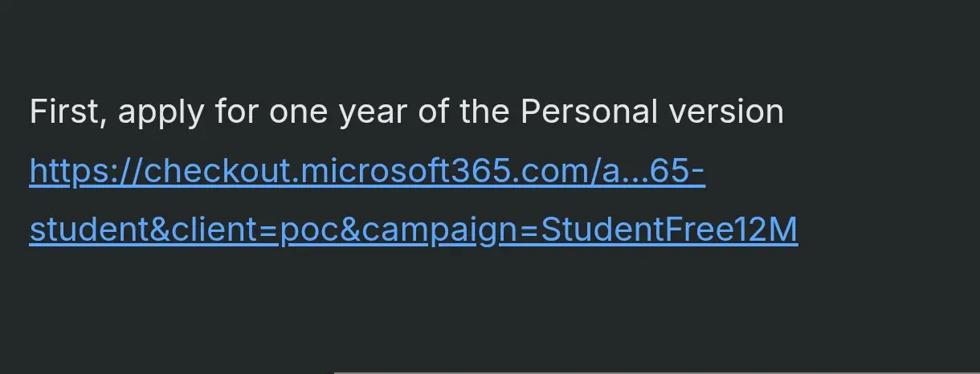Click the gray horizontal bar at bottom

click(x=656, y=372)
